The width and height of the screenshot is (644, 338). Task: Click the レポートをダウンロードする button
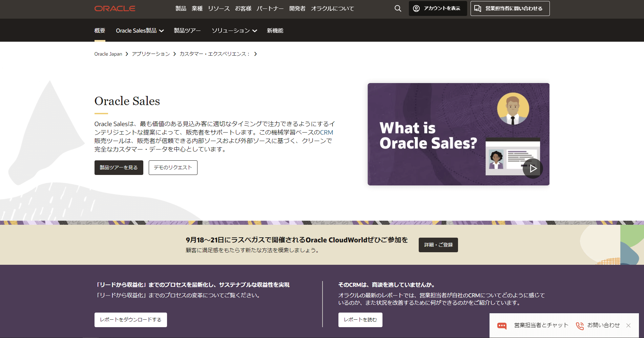tap(130, 320)
